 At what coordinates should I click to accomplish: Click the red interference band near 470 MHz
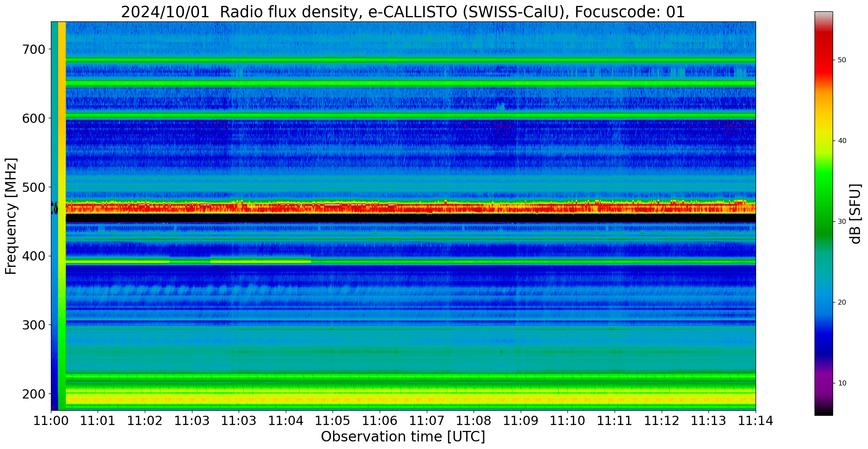(x=410, y=207)
